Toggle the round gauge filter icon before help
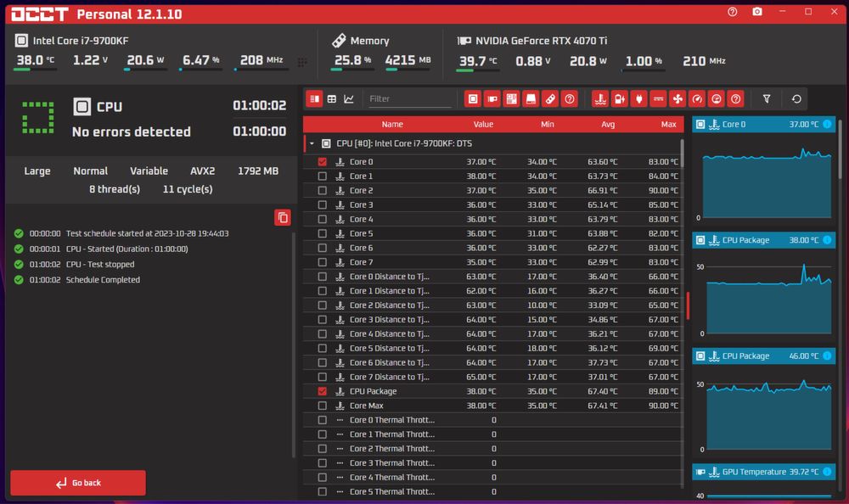This screenshot has width=849, height=504. 717,99
